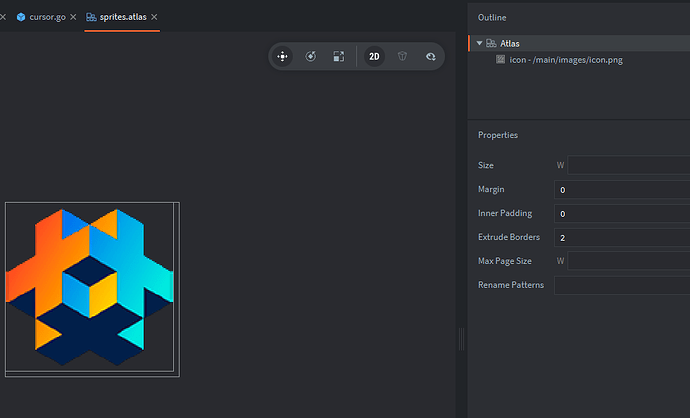690x418 pixels.
Task: Click the Max Page Size label
Action: coord(504,261)
